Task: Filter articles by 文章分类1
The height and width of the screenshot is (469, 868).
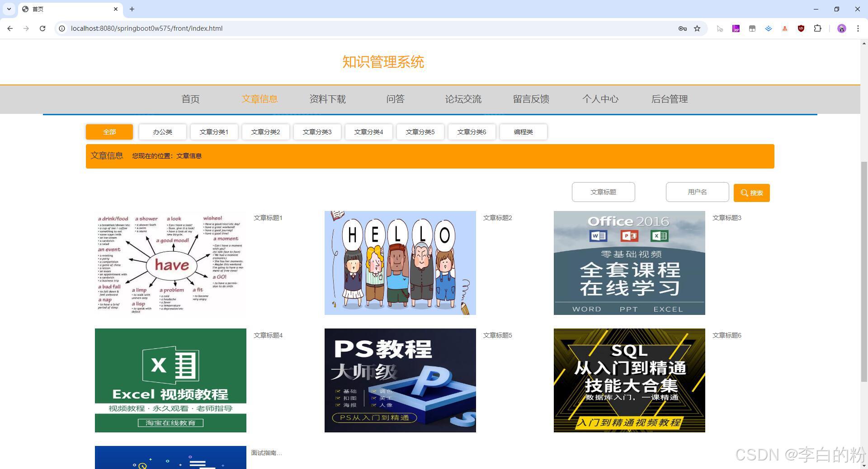Action: pyautogui.click(x=214, y=132)
